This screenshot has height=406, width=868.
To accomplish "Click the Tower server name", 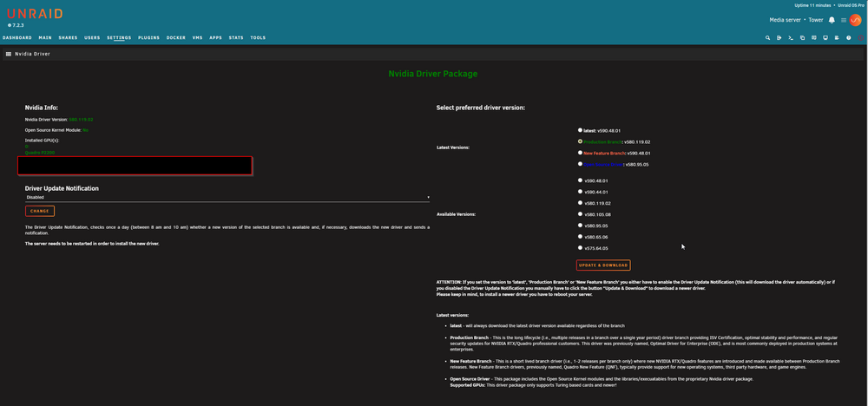I will (816, 20).
